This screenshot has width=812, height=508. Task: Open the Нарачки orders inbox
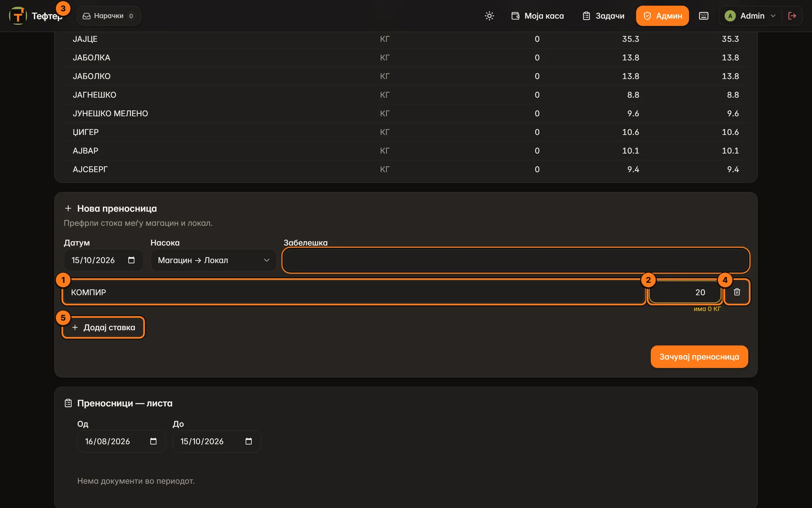click(108, 16)
